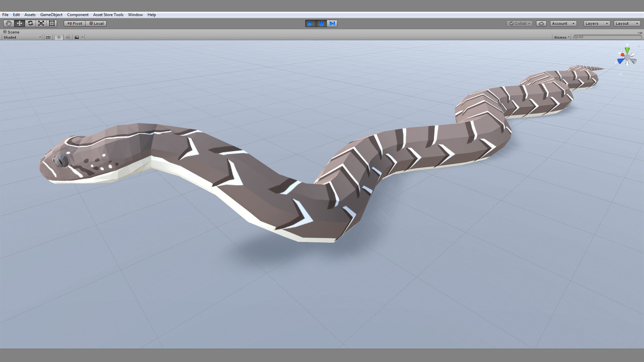Open the Shaded draw mode dropdown
644x362 pixels.
click(21, 37)
